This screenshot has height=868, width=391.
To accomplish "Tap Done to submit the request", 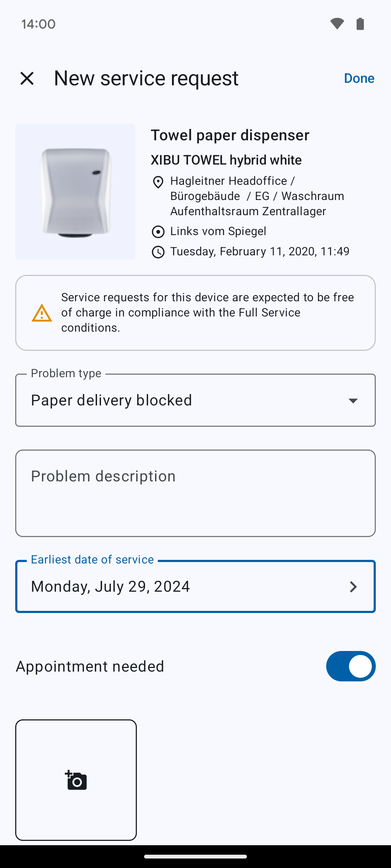I will click(359, 78).
